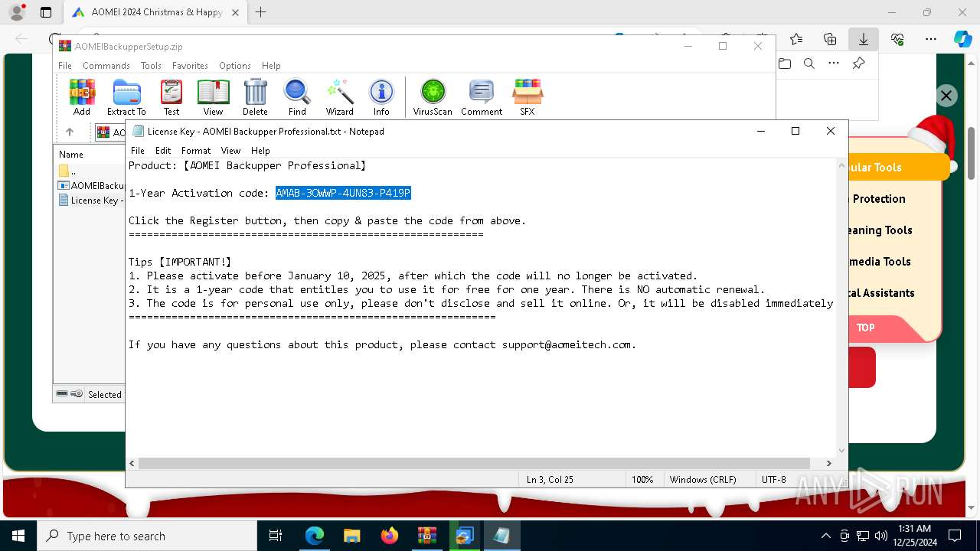The height and width of the screenshot is (551, 980).
Task: Open Firefox from the taskbar
Action: [x=390, y=536]
